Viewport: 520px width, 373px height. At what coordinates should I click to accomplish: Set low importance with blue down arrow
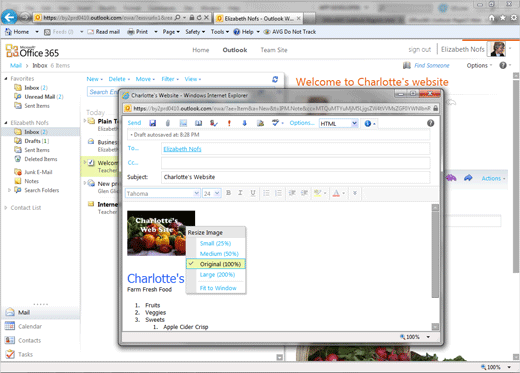point(244,123)
